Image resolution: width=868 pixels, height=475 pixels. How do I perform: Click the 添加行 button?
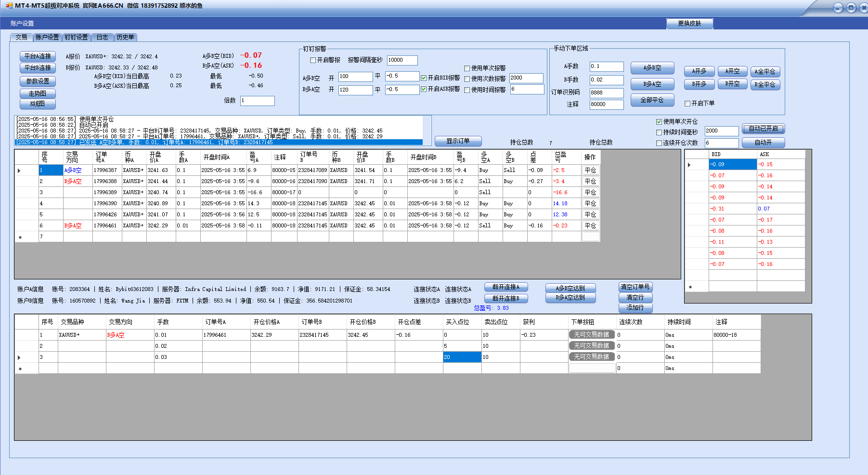[x=635, y=308]
